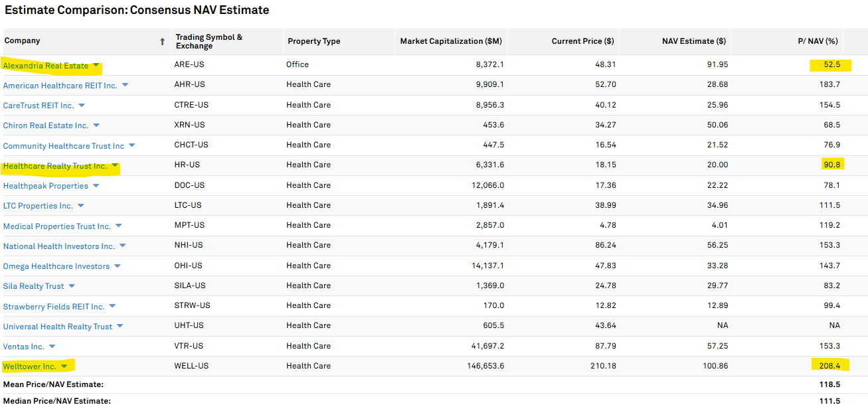Screen dimensions: 868x411
Task: Expand American Healthcare REIT Inc. dropdown arrow
Action: (x=125, y=85)
